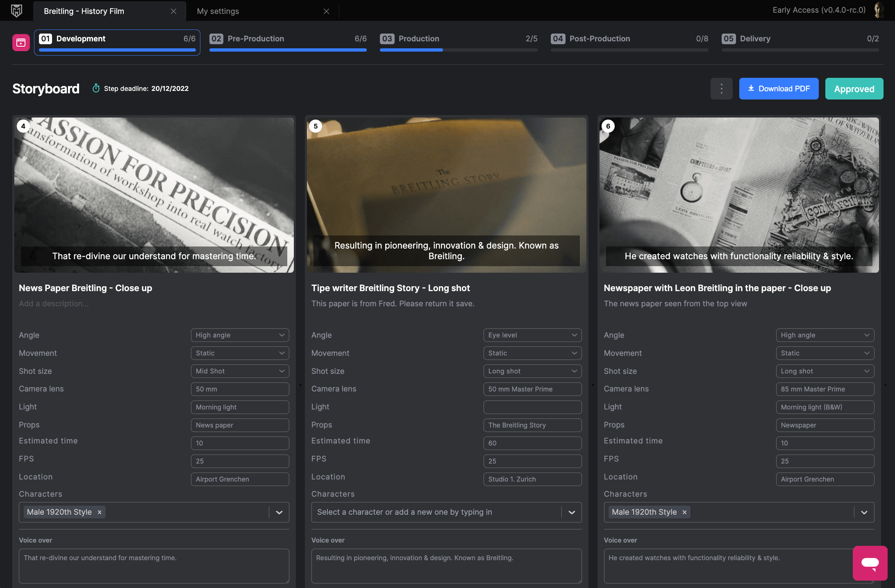
Task: Expand Movement dropdown for News Paper shot
Action: [x=240, y=353]
